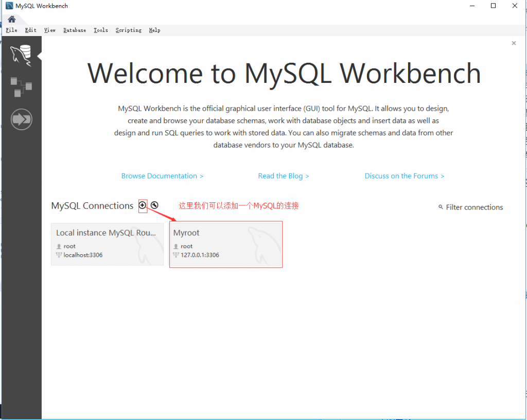Open the Migration wizard arrow icon
The height and width of the screenshot is (420, 527).
[21, 119]
